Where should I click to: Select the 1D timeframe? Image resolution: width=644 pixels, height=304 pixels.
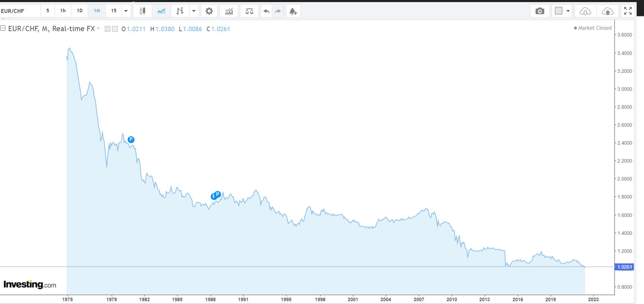point(80,11)
